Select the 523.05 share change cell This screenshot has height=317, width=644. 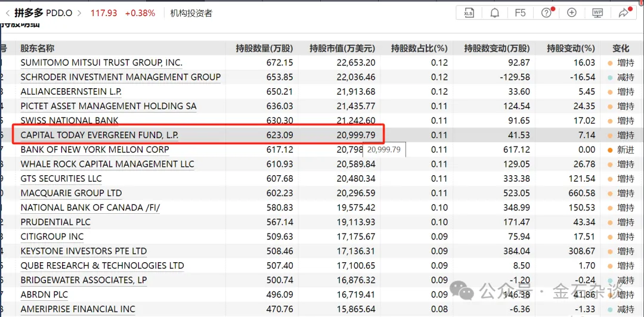pos(516,193)
